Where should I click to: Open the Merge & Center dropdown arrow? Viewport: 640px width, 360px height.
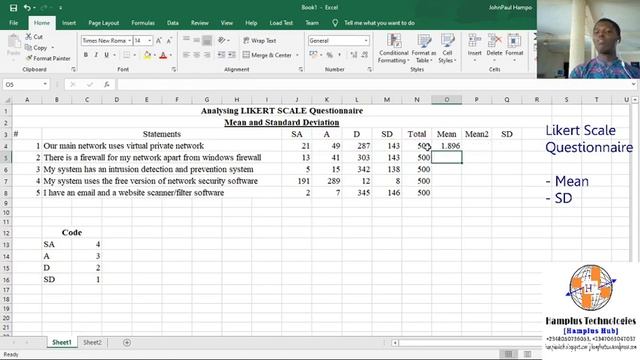coord(297,55)
